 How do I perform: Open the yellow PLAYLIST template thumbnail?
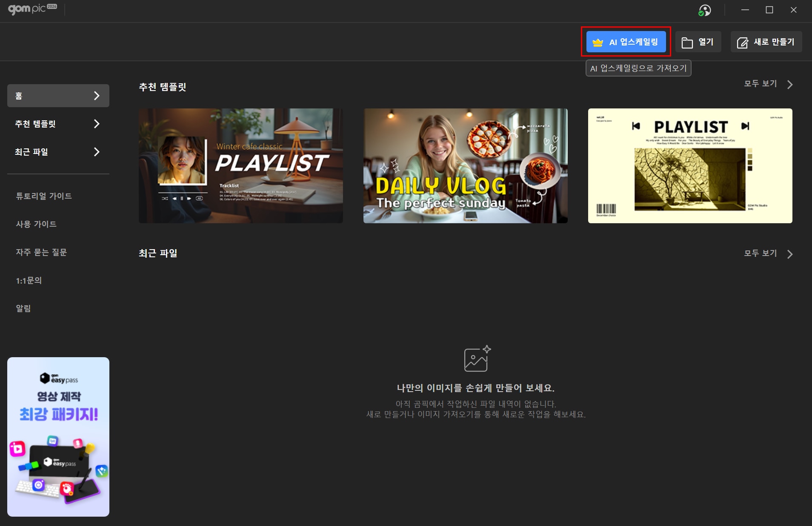(x=690, y=166)
